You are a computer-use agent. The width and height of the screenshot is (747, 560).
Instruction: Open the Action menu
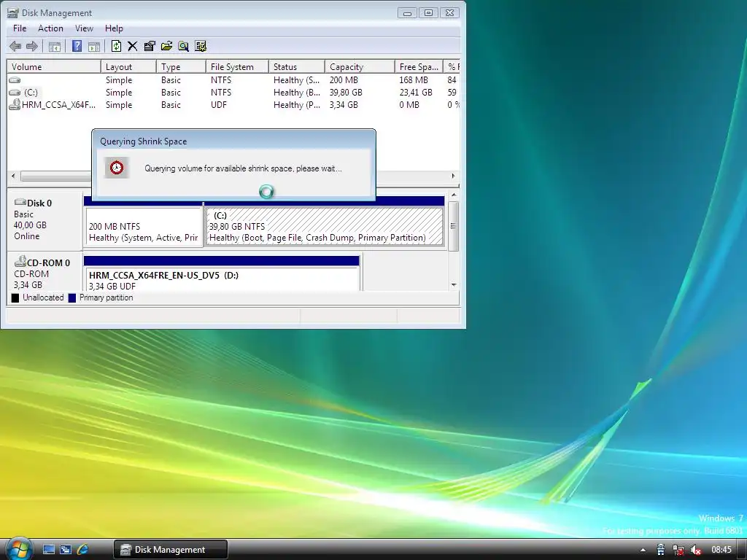(50, 28)
